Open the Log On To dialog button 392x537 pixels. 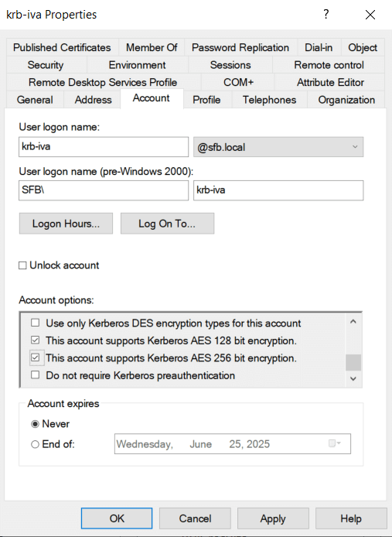coord(168,224)
